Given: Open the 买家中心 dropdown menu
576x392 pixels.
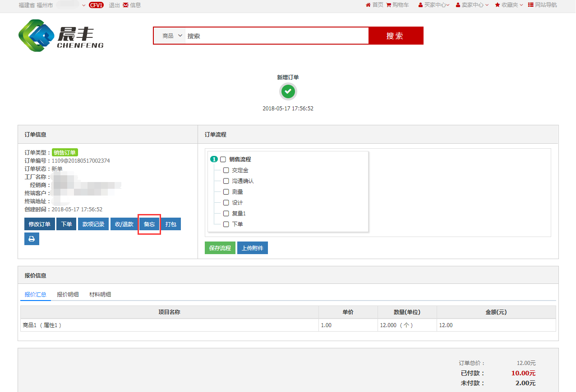Looking at the screenshot, I should point(433,5).
